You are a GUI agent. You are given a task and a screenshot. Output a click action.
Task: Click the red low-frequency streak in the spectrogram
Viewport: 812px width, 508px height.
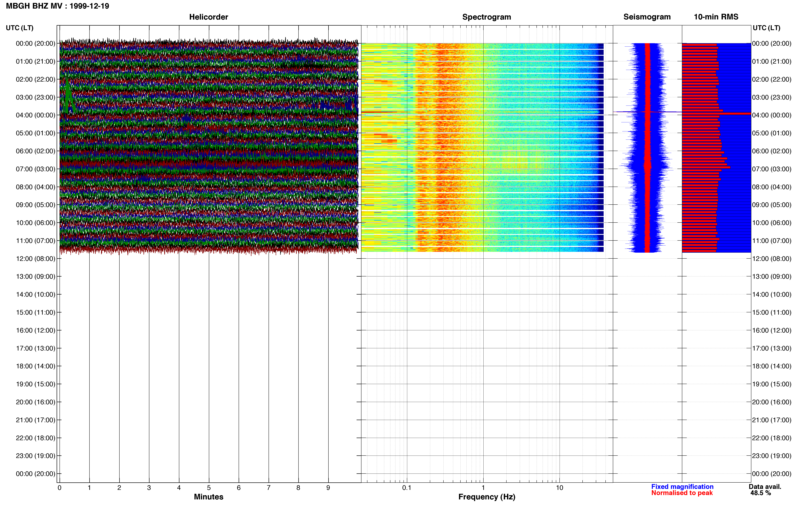click(379, 112)
